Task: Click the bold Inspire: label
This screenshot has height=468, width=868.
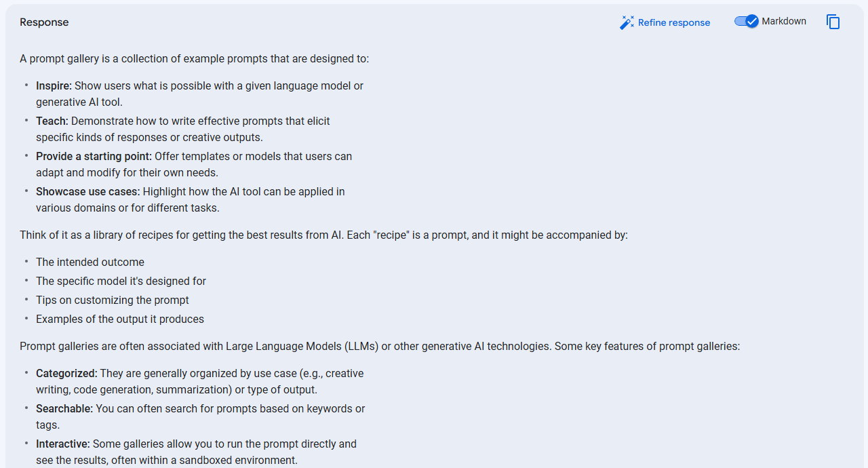Action: (x=54, y=85)
